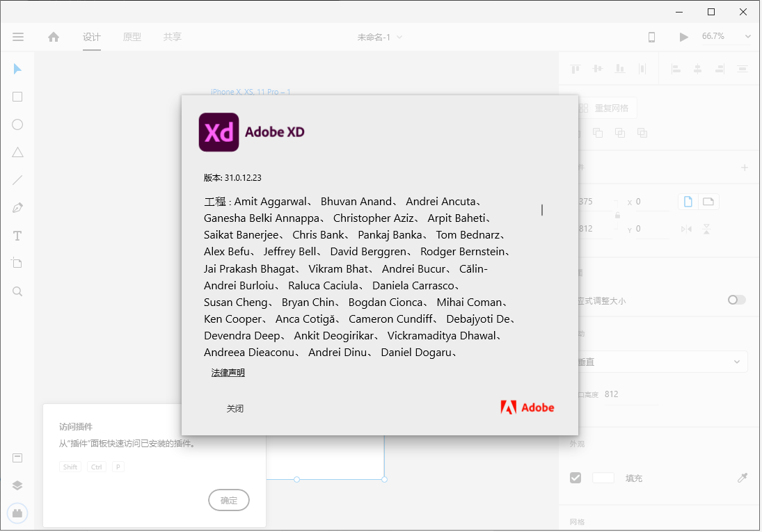Toggle the aspect ratio lock
Image resolution: width=762 pixels, height=532 pixels.
click(617, 215)
